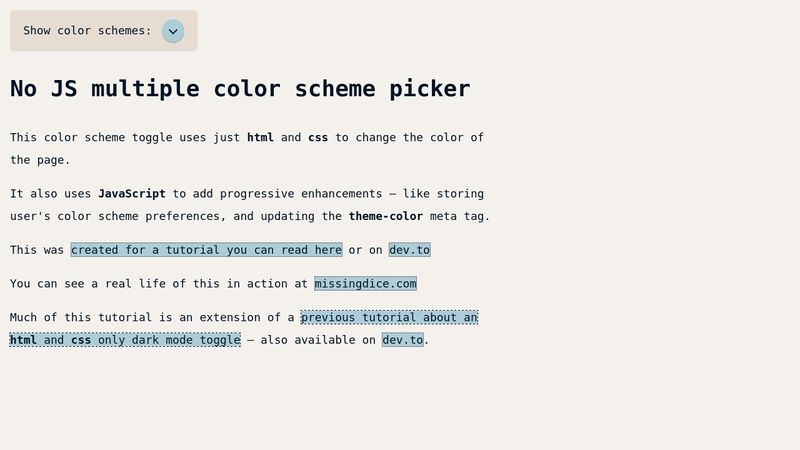The width and height of the screenshot is (800, 450).
Task: Click the "user's color scheme preferences" text
Action: [x=114, y=216]
